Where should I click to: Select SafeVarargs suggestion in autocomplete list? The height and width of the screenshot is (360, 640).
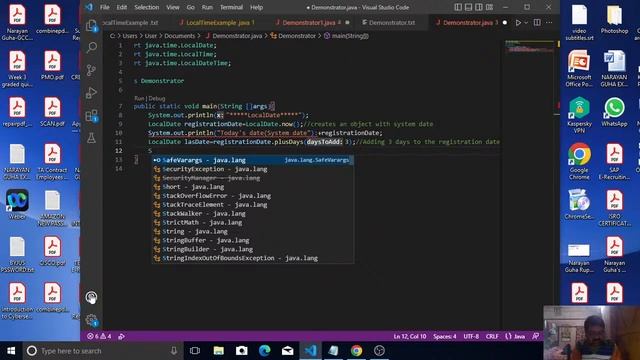pos(253,160)
